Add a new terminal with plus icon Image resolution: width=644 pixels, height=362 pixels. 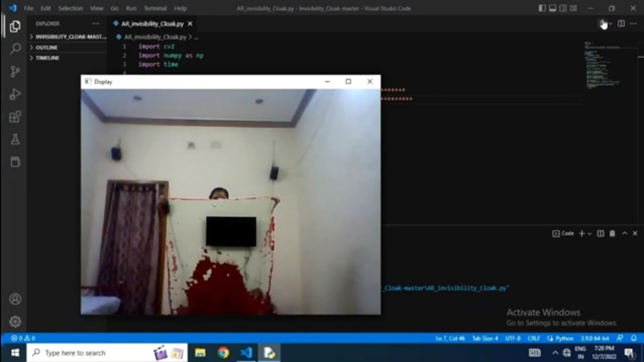[x=582, y=233]
